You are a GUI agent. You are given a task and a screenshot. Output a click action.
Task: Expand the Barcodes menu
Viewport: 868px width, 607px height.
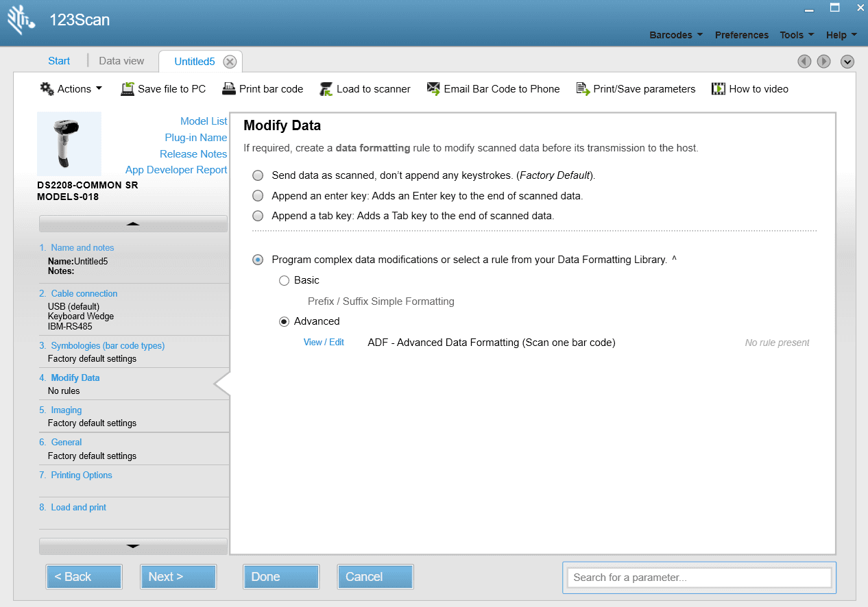(675, 35)
